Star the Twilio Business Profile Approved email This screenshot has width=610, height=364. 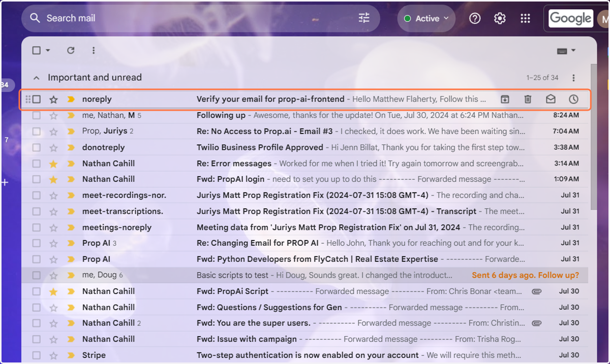pyautogui.click(x=53, y=148)
